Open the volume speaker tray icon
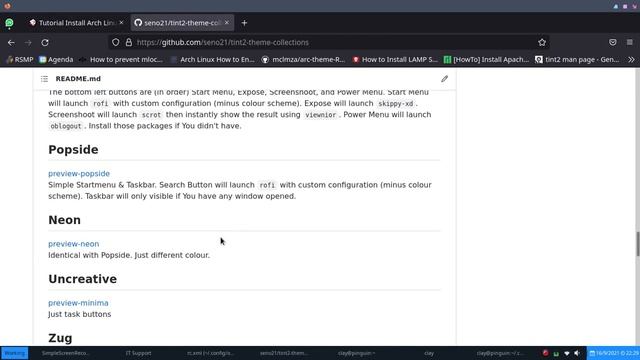The image size is (640, 360). tap(577, 353)
